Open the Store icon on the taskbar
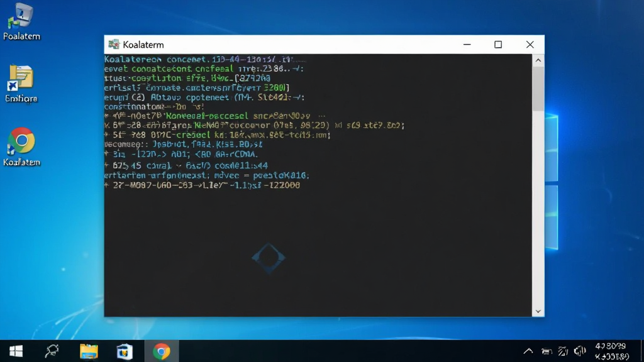The height and width of the screenshot is (362, 644). tap(125, 351)
